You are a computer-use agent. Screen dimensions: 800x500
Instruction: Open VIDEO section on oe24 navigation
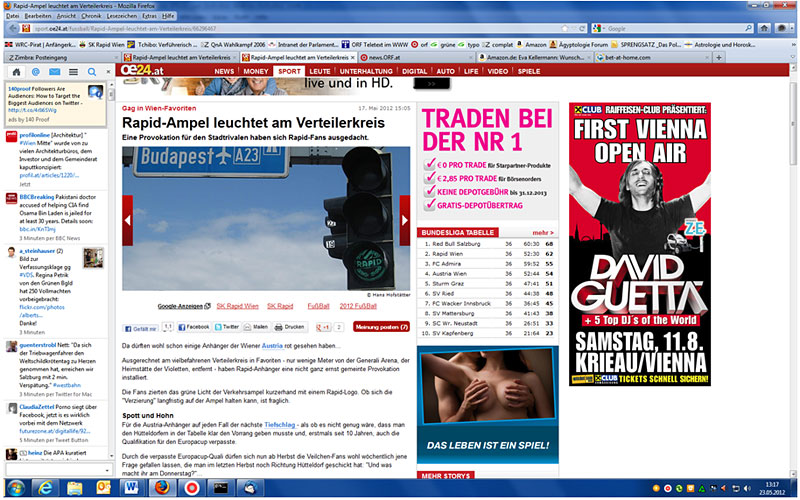click(497, 71)
